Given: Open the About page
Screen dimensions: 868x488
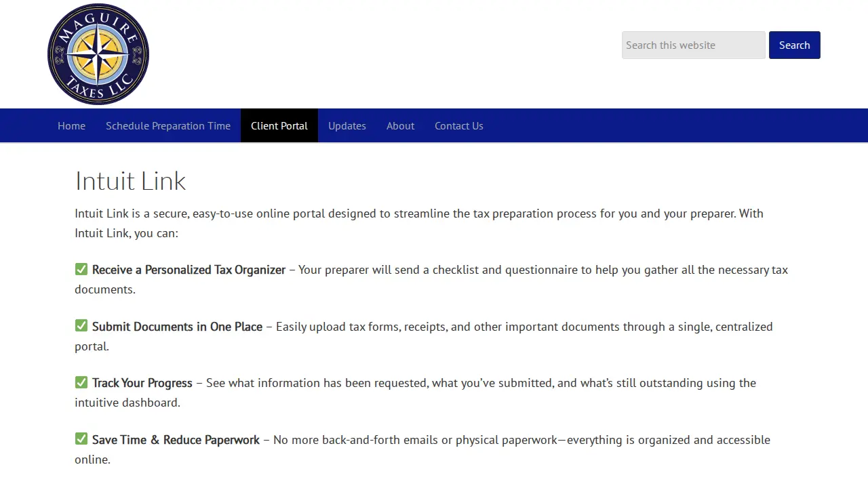Looking at the screenshot, I should [x=400, y=125].
